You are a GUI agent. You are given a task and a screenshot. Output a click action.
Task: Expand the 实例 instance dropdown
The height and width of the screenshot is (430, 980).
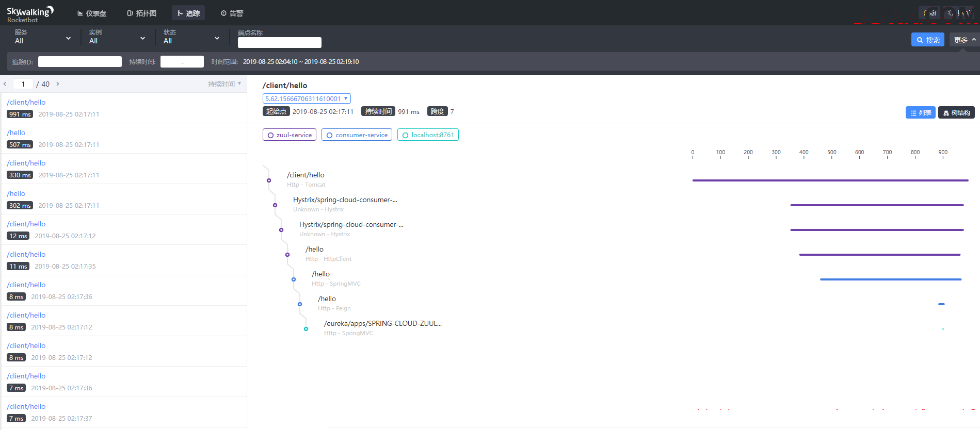click(x=117, y=37)
